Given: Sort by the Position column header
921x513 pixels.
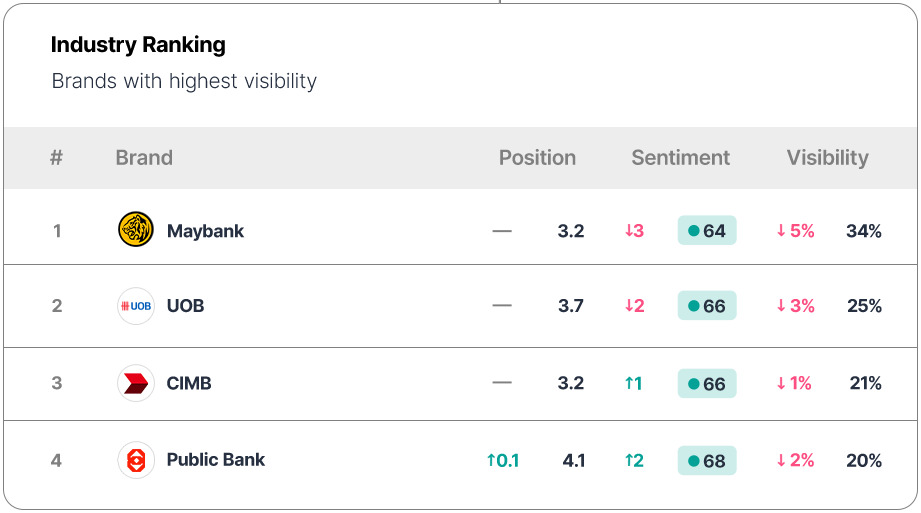Looking at the screenshot, I should 537,158.
